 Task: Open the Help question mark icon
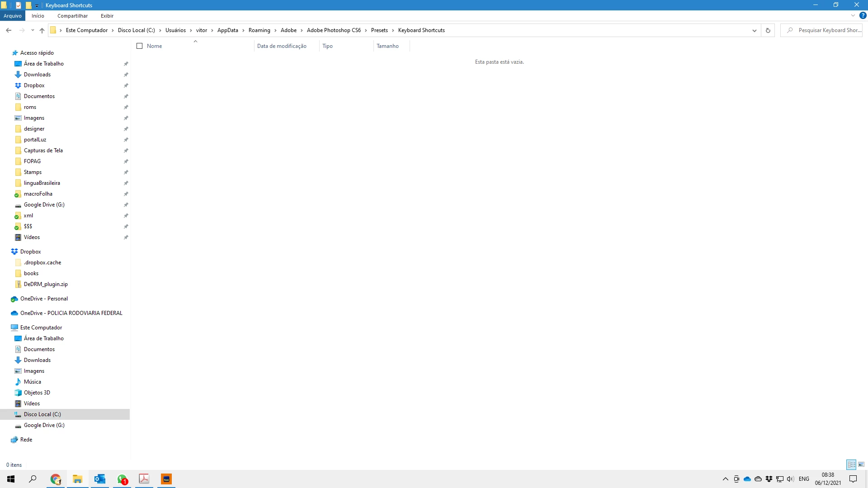(863, 15)
